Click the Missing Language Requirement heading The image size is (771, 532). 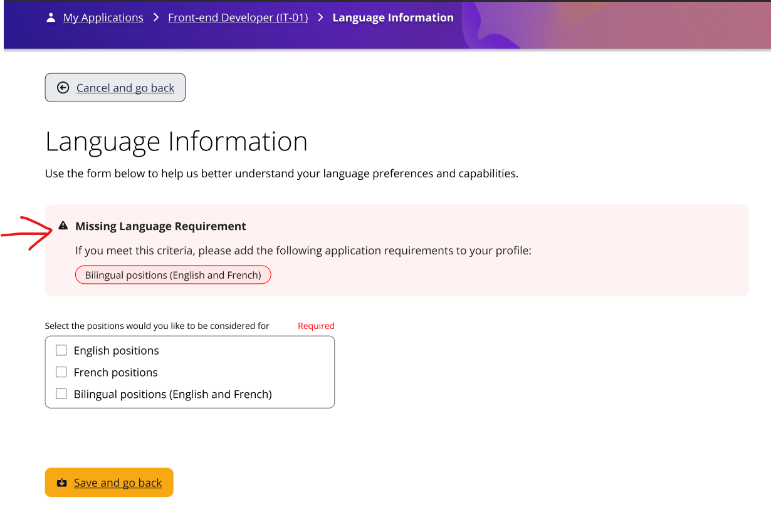point(160,226)
